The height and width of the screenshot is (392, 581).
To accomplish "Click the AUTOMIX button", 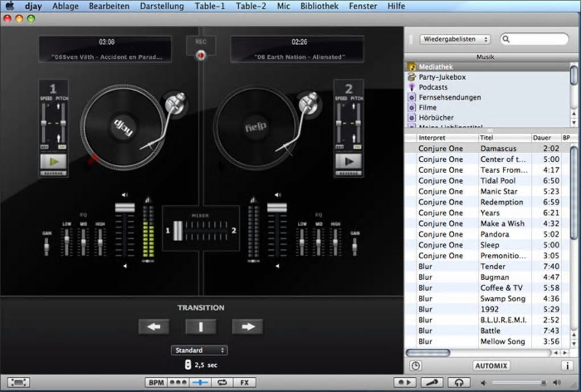I will 491,366.
